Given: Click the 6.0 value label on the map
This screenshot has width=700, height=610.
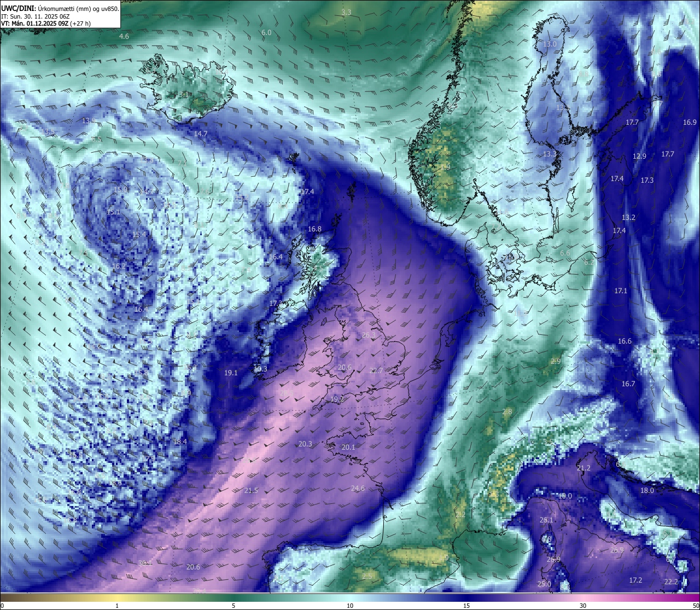Looking at the screenshot, I should pos(266,33).
